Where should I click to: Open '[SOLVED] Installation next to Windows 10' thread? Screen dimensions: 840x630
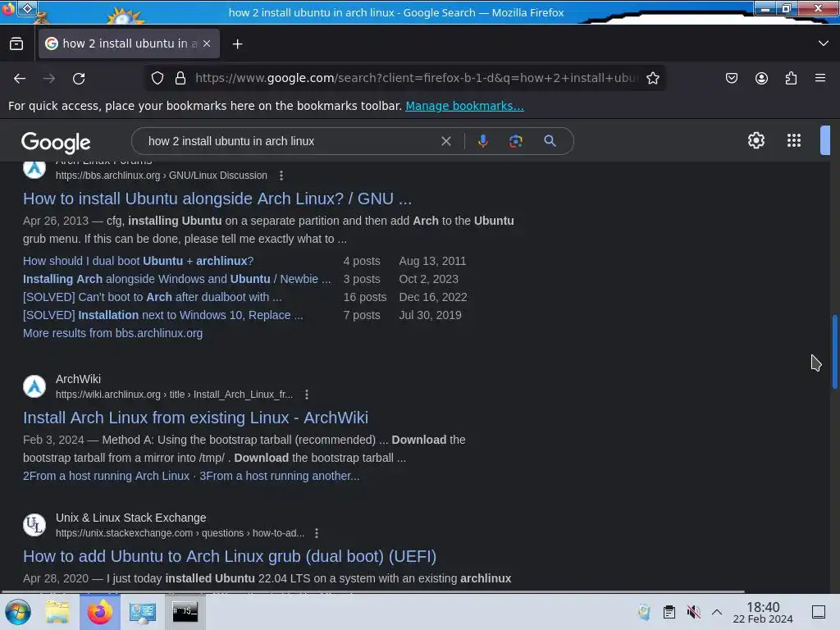click(163, 315)
